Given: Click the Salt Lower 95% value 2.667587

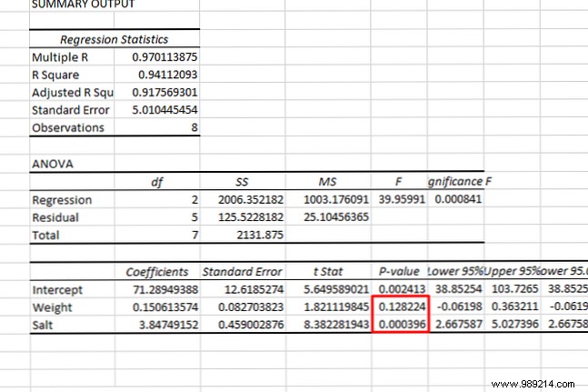Looking at the screenshot, I should coord(459,324).
